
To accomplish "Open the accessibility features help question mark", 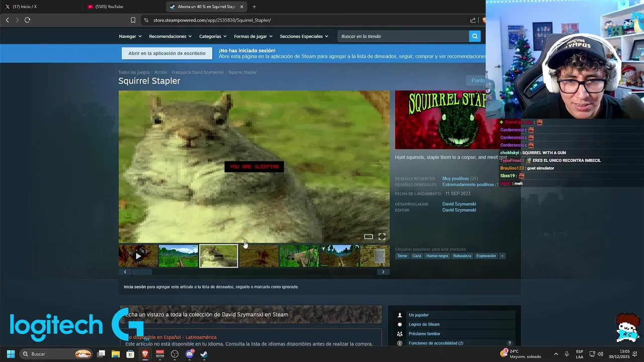I will pyautogui.click(x=509, y=343).
